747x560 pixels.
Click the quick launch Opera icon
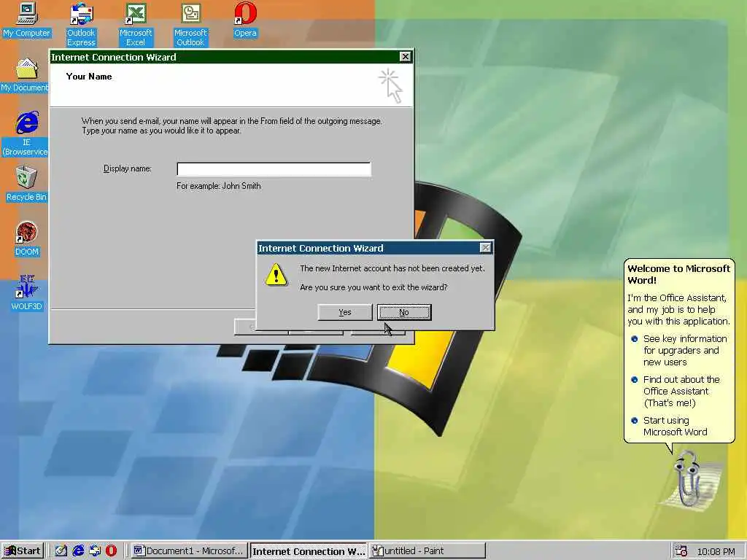tap(111, 551)
